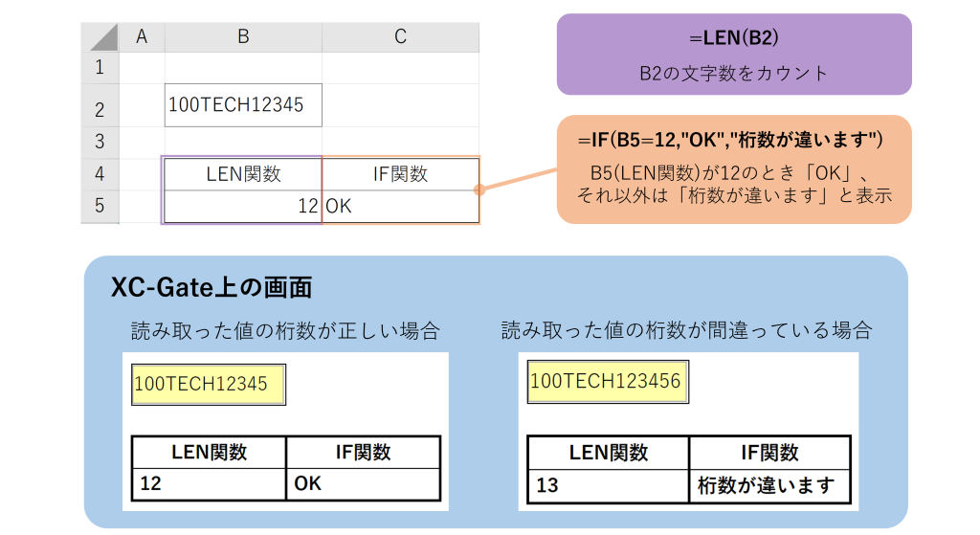980x535 pixels.
Task: Click the XC-Gate上の画面 heading
Action: pyautogui.click(x=212, y=287)
